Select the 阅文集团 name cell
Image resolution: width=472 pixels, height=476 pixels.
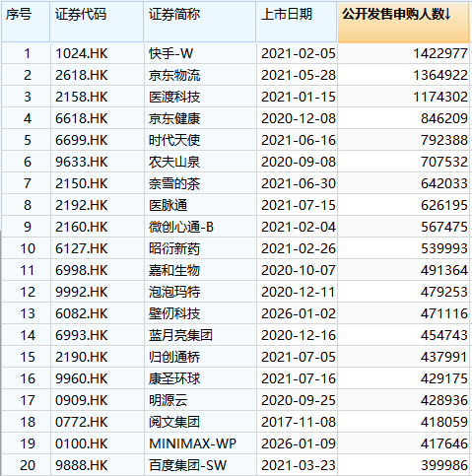(200, 422)
